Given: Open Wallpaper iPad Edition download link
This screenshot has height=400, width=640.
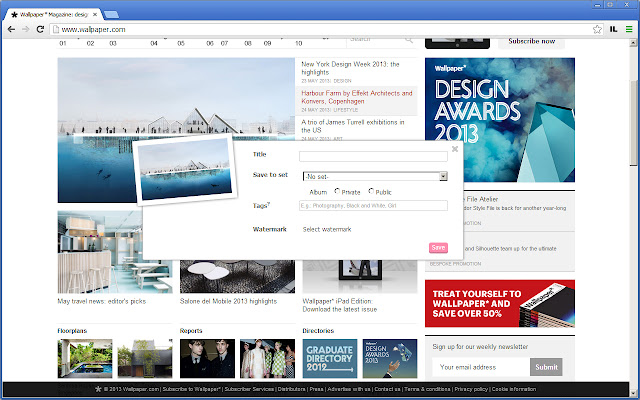Looking at the screenshot, I should coord(340,305).
